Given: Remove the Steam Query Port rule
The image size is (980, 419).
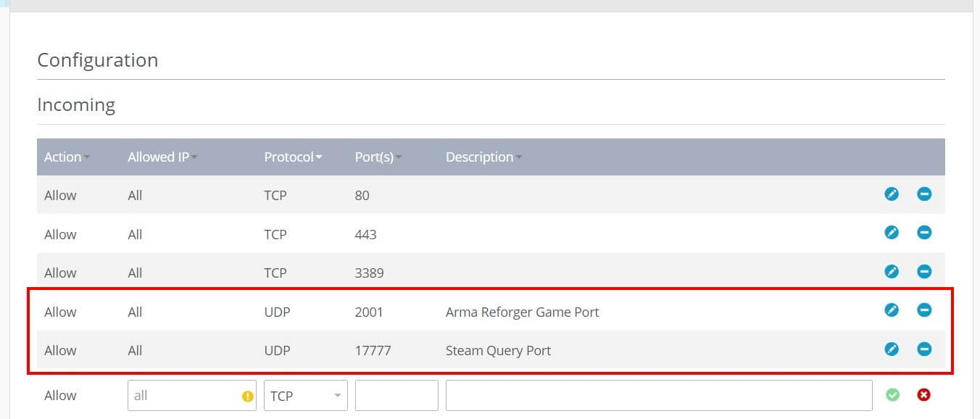Looking at the screenshot, I should [x=924, y=349].
